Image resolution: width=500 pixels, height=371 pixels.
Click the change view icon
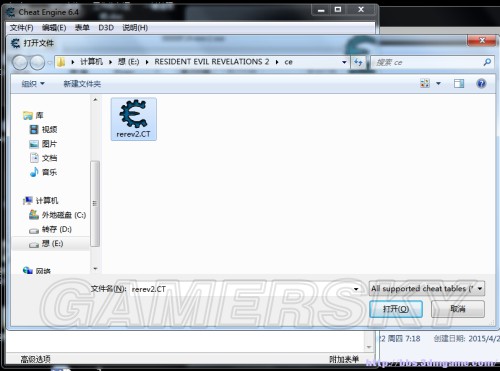(x=425, y=83)
